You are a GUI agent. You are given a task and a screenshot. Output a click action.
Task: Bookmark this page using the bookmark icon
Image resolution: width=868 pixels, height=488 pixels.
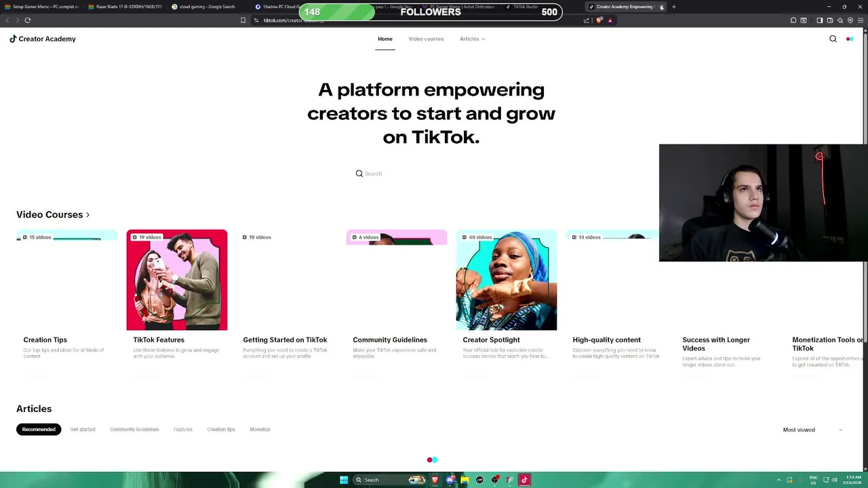pyautogui.click(x=243, y=20)
